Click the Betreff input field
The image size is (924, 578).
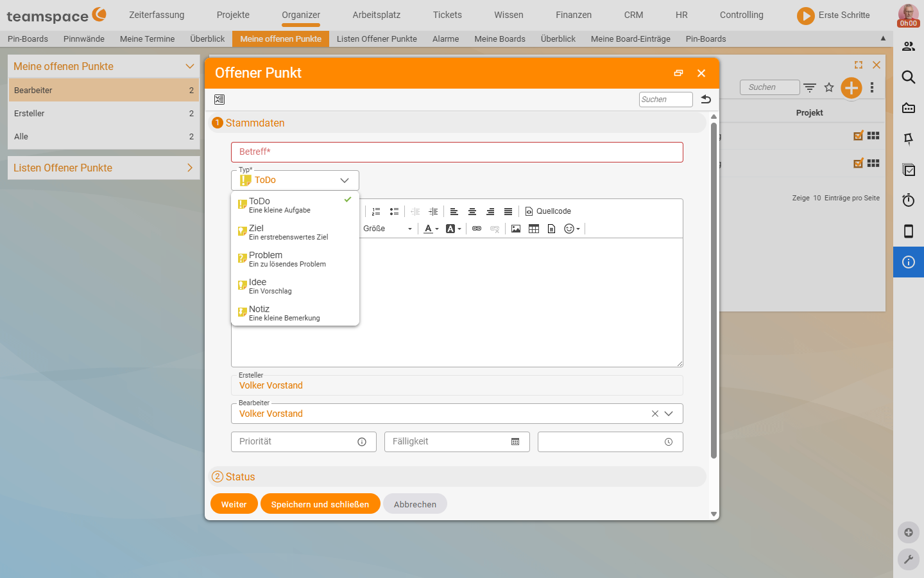457,152
